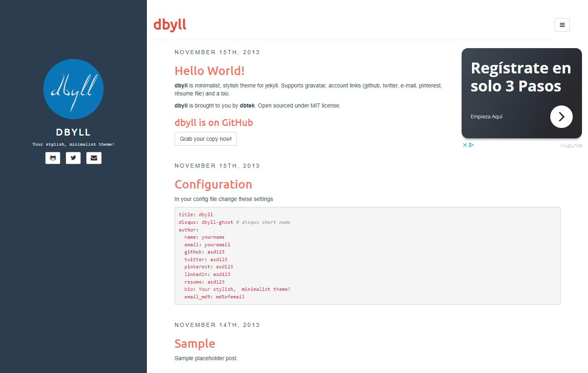Open the 'Hello World!' post title
Image resolution: width=588 pixels, height=373 pixels.
209,71
